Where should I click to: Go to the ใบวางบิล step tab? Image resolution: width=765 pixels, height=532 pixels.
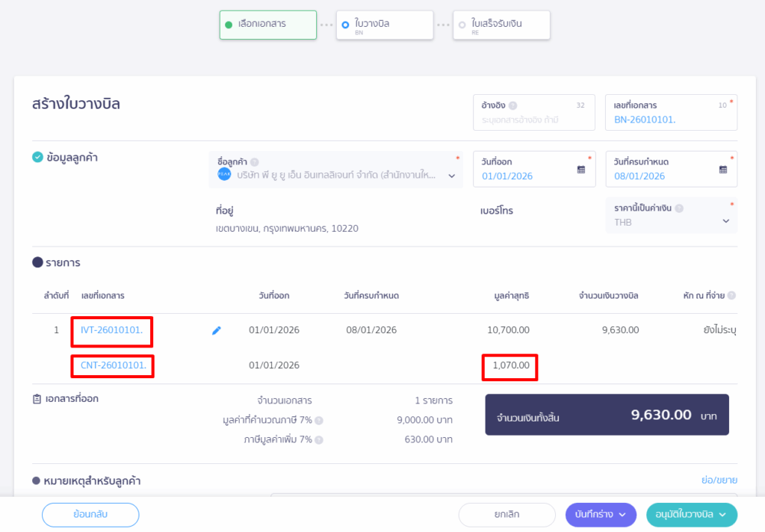click(384, 25)
